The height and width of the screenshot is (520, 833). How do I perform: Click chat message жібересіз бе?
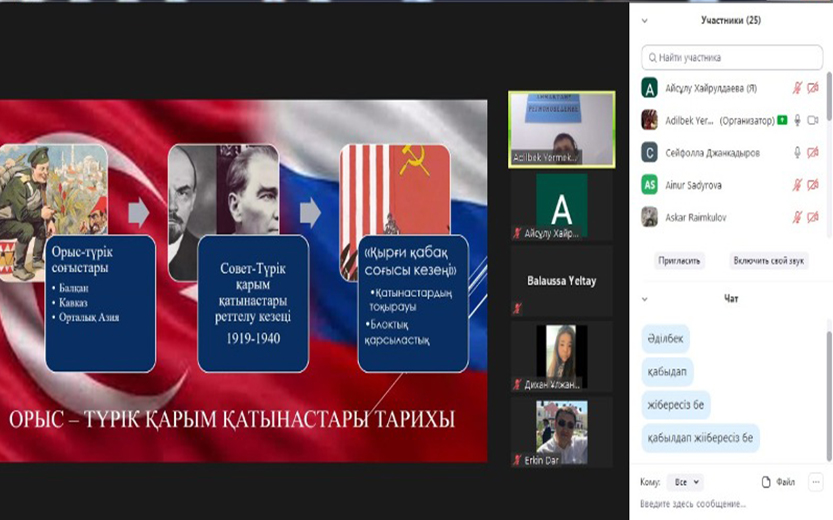pyautogui.click(x=676, y=405)
